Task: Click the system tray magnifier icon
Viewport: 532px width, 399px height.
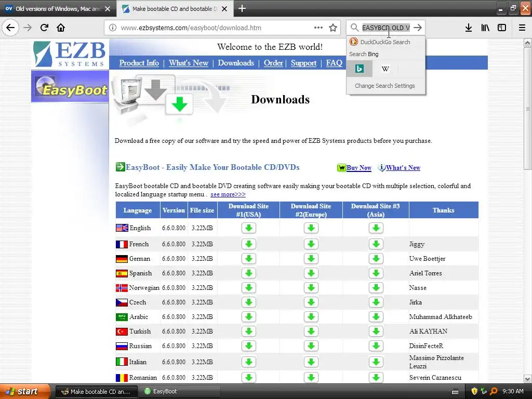Action: point(494,392)
